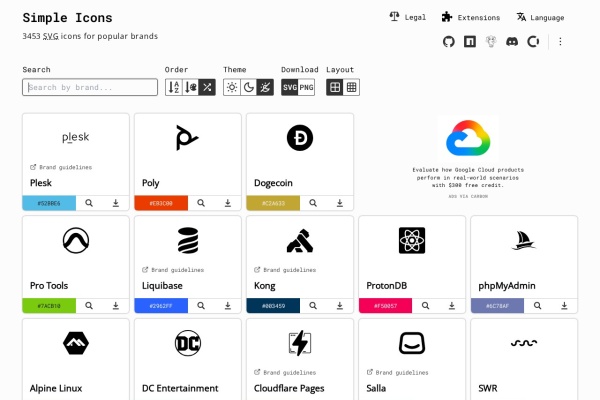Open the Legal menu item
This screenshot has height=400, width=600.
[408, 17]
